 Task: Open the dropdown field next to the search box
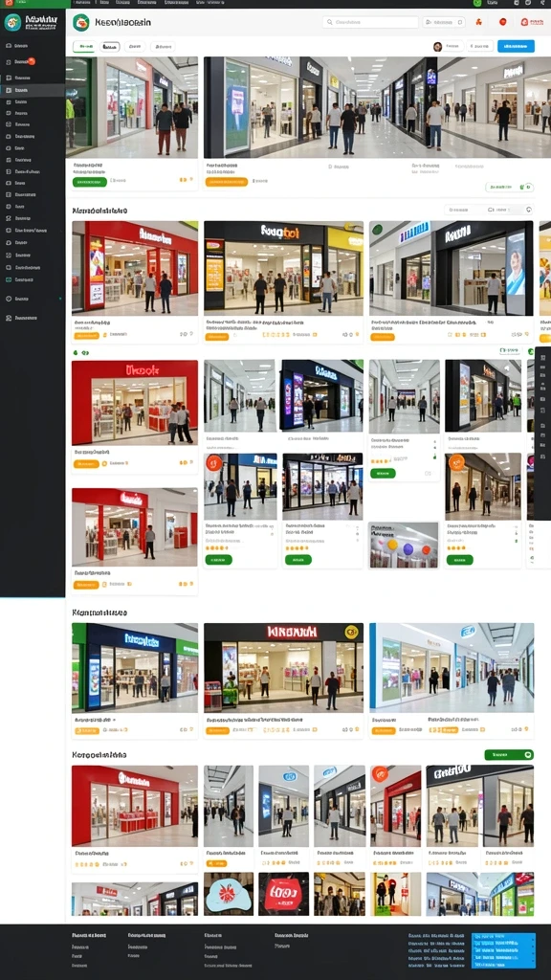[x=444, y=23]
